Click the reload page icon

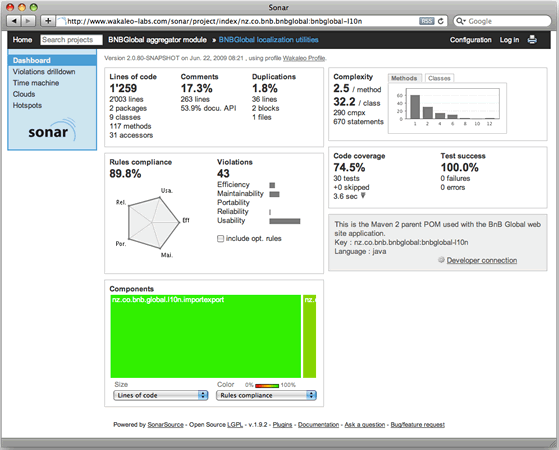coord(441,21)
